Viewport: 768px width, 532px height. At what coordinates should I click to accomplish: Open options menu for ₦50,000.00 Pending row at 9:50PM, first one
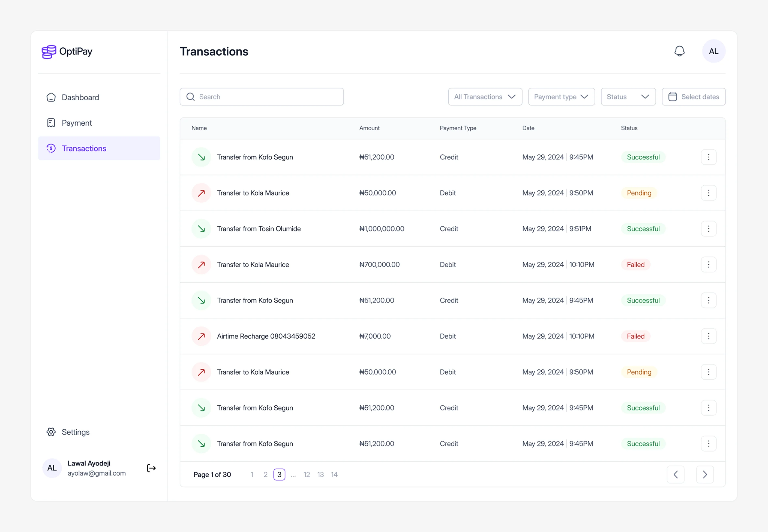point(709,193)
